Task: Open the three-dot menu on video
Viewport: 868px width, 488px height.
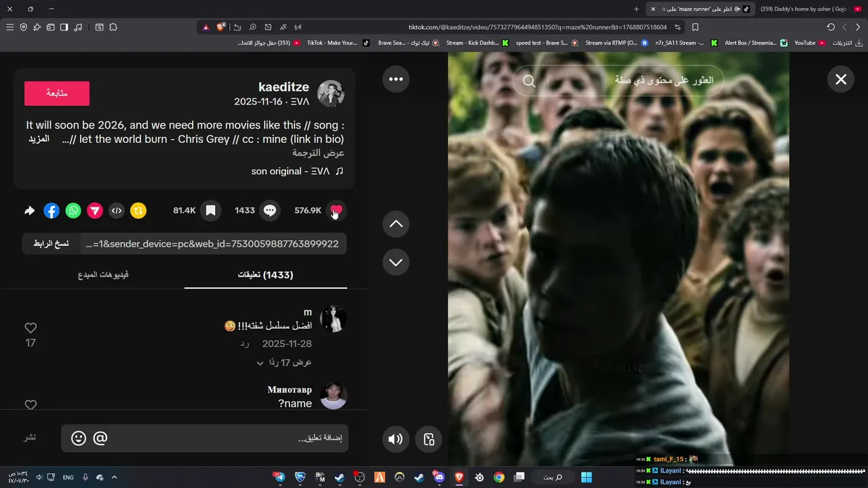Action: pyautogui.click(x=396, y=79)
